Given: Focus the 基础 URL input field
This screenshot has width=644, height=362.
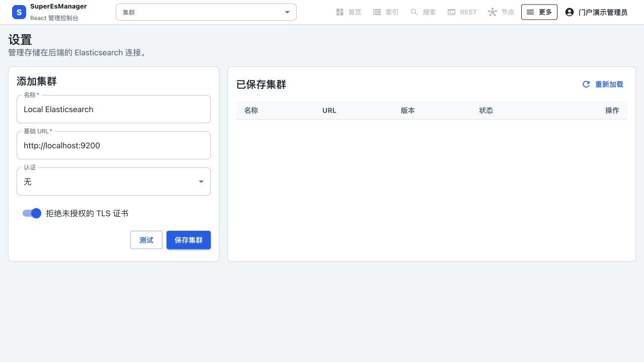Looking at the screenshot, I should click(x=114, y=145).
